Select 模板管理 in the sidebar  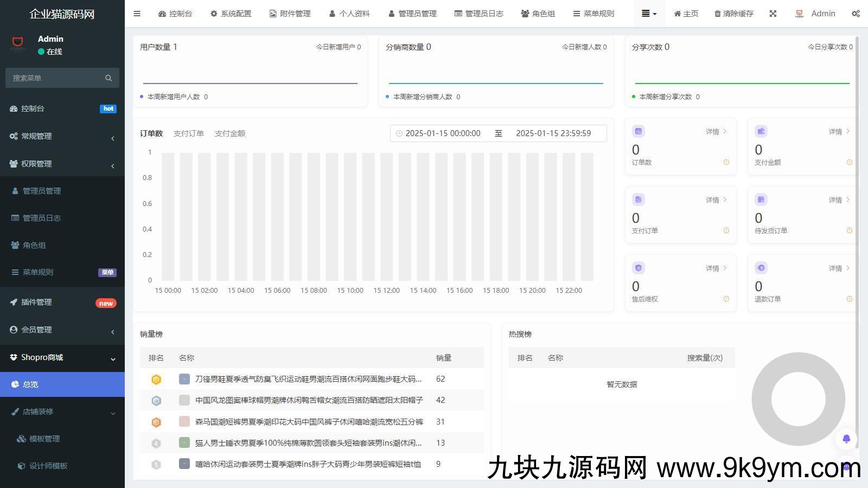(44, 439)
